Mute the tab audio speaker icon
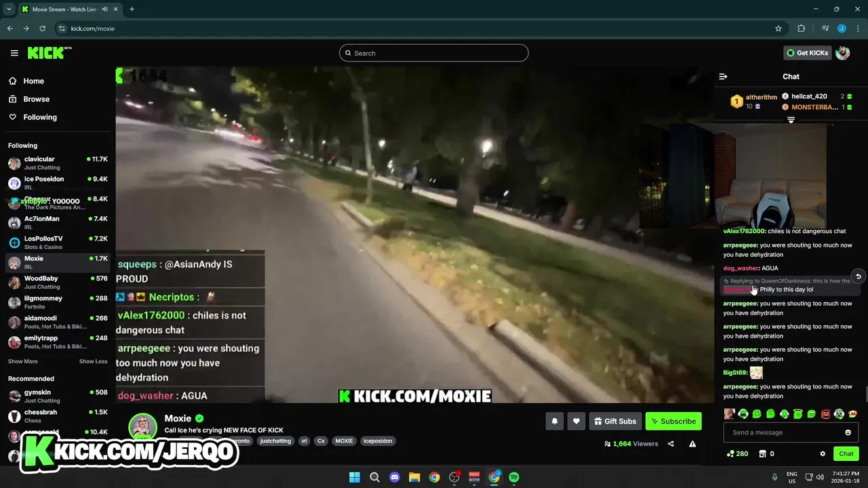868x488 pixels. pos(104,9)
